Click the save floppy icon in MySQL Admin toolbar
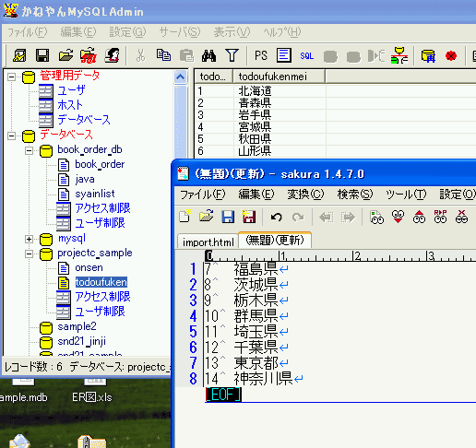This screenshot has height=448, width=476. tap(42, 55)
